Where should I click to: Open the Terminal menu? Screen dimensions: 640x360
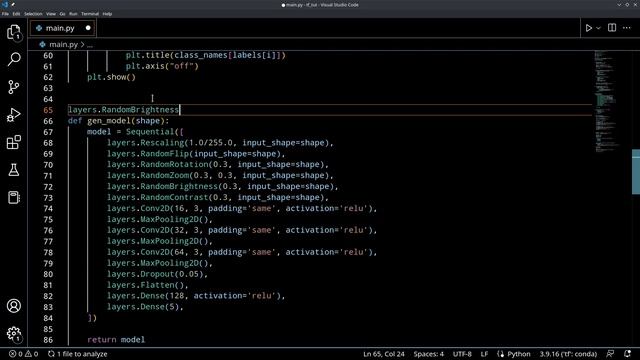[90, 14]
